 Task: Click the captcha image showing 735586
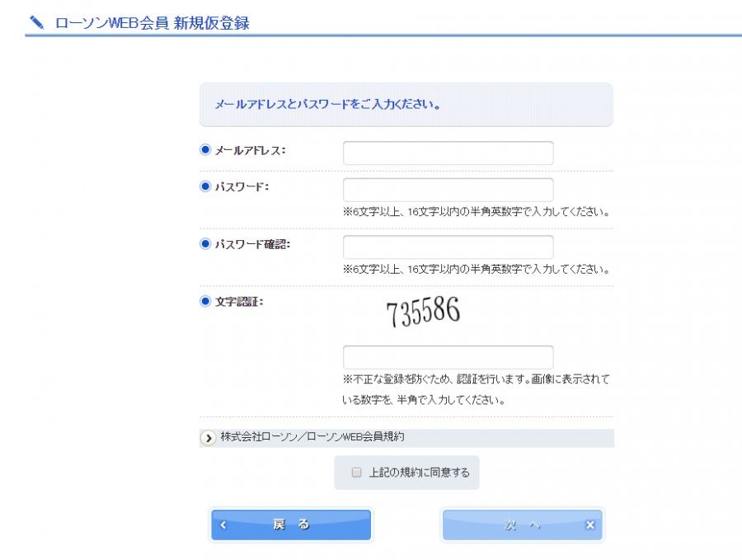click(423, 311)
